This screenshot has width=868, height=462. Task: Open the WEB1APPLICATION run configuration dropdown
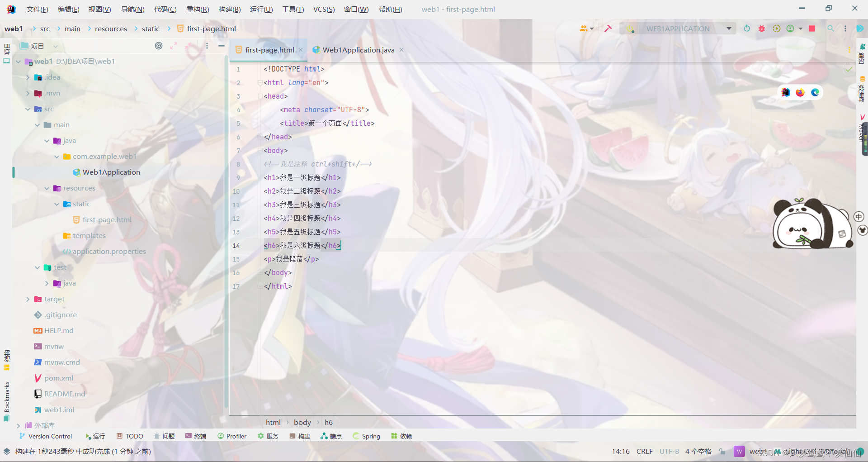point(678,29)
